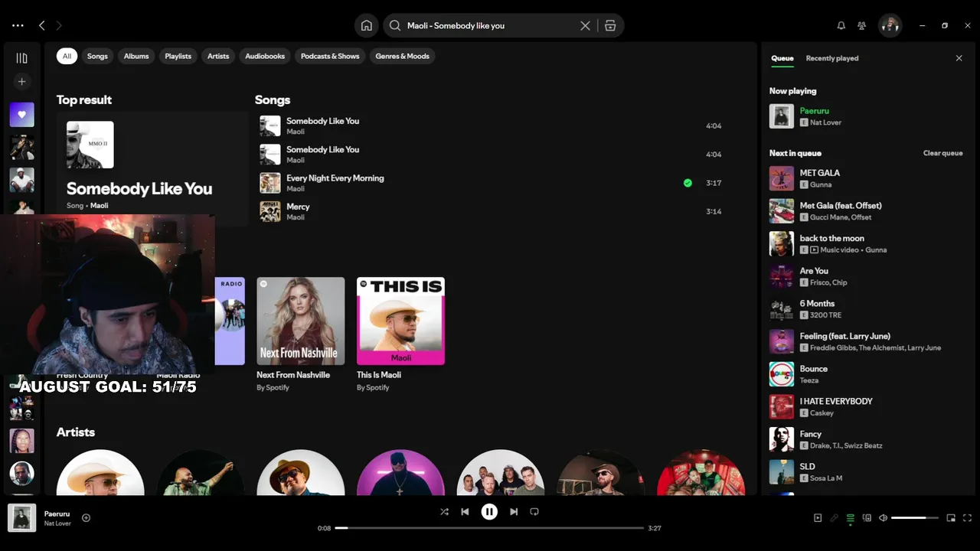Clear the search field with the X

[x=585, y=25]
